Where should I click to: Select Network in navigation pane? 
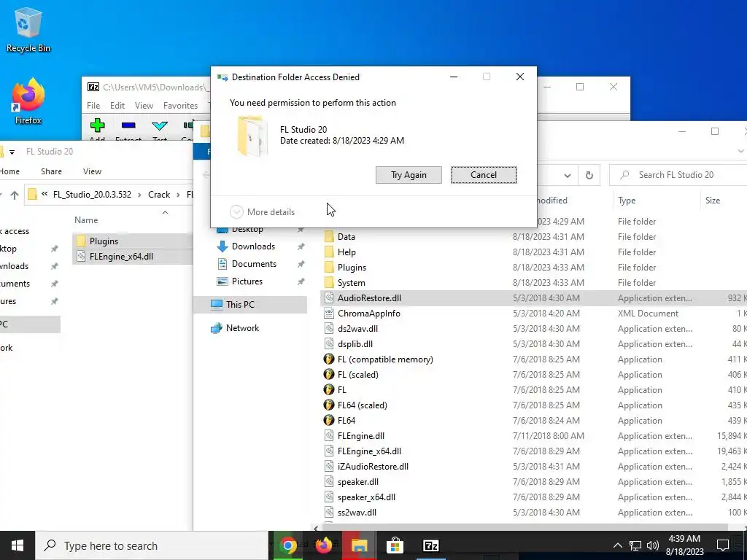point(242,328)
